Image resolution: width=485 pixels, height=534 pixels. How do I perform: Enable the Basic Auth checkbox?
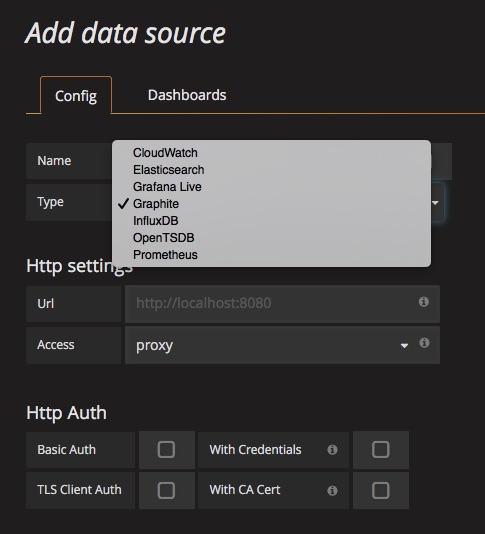tap(166, 449)
